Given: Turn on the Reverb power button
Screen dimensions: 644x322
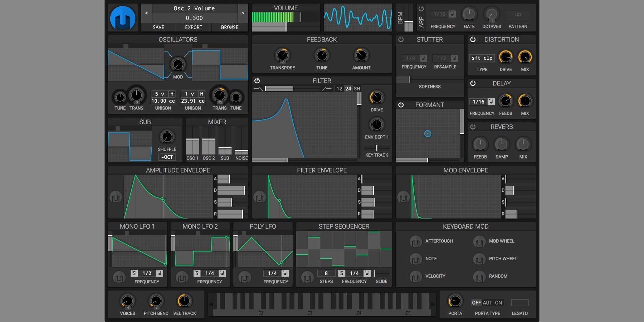Looking at the screenshot, I should click(473, 127).
